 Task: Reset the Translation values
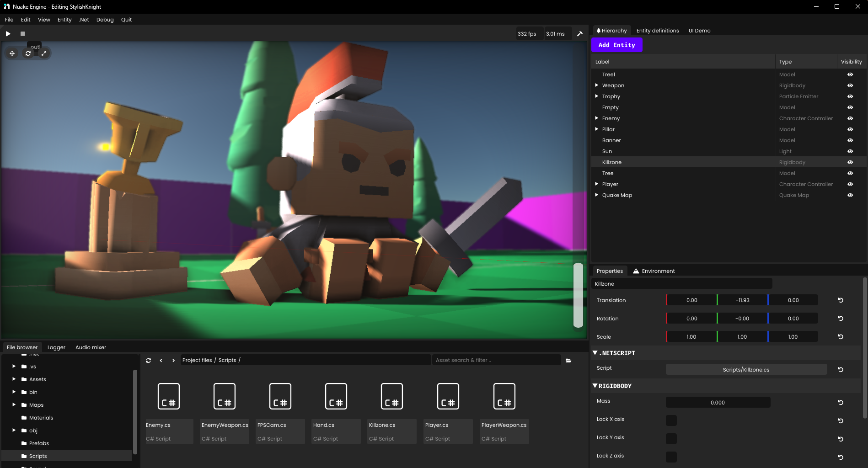841,300
